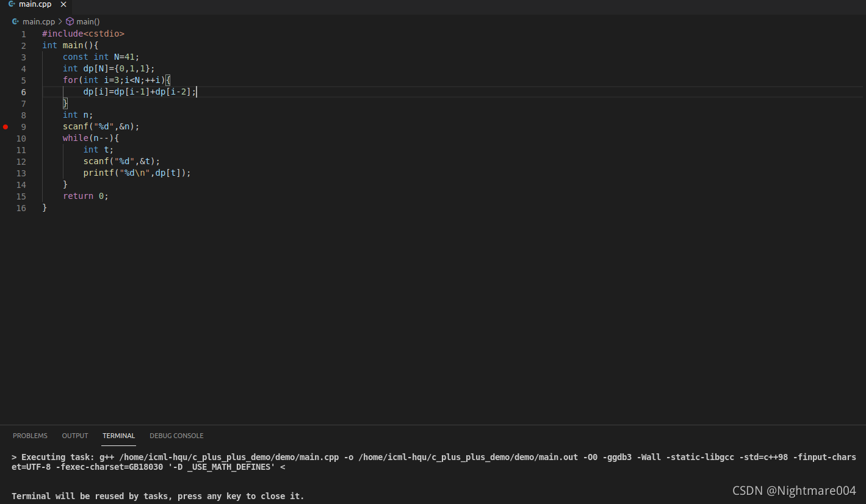Click the for loop header line
Image resolution: width=866 pixels, height=504 pixels.
coord(117,80)
